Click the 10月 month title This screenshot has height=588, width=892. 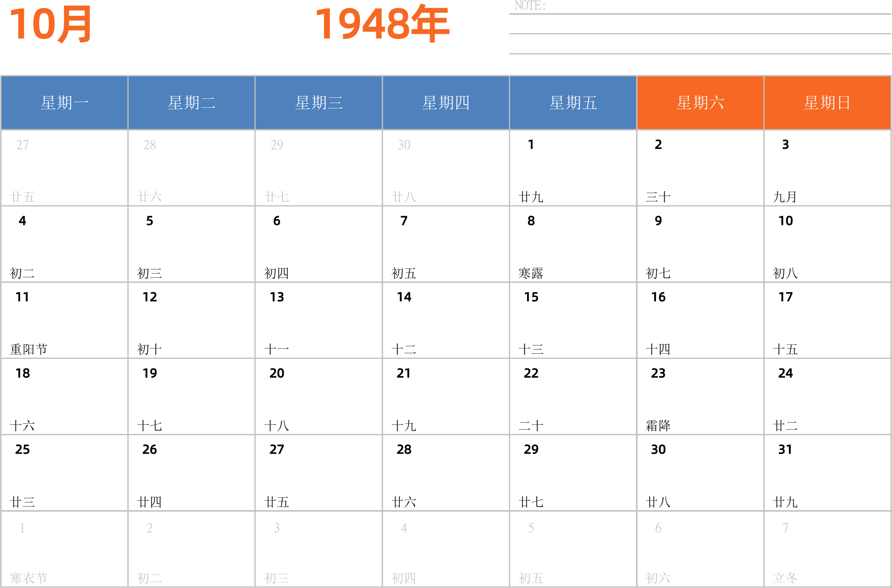tap(51, 25)
